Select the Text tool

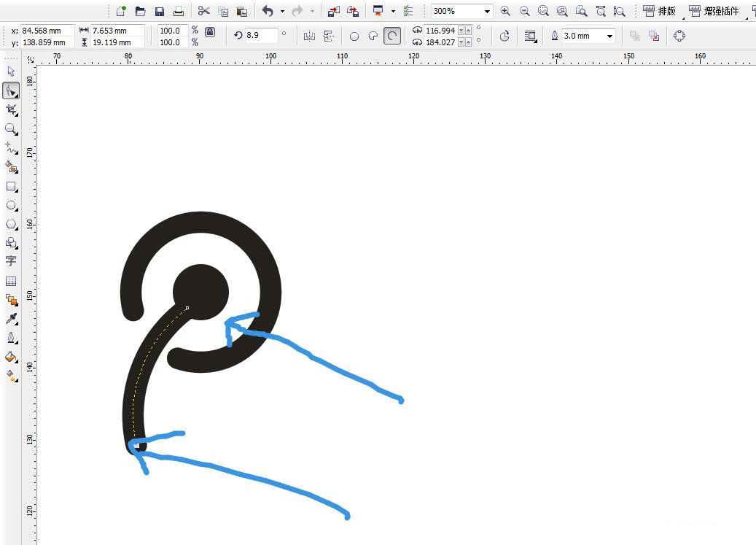click(x=11, y=261)
